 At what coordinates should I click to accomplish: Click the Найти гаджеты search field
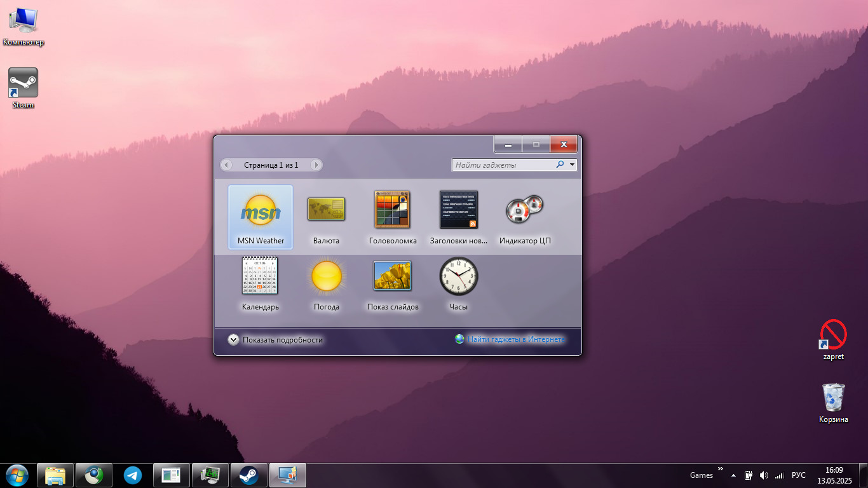tap(502, 165)
